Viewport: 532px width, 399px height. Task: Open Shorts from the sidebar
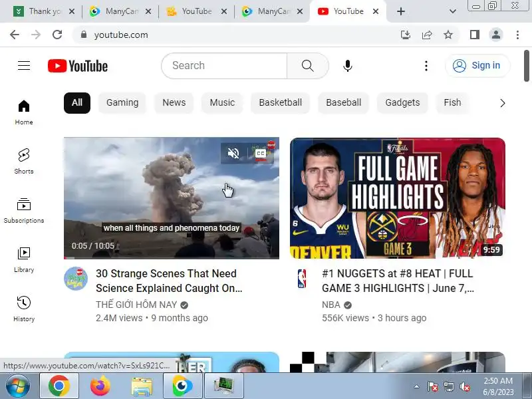click(x=24, y=162)
